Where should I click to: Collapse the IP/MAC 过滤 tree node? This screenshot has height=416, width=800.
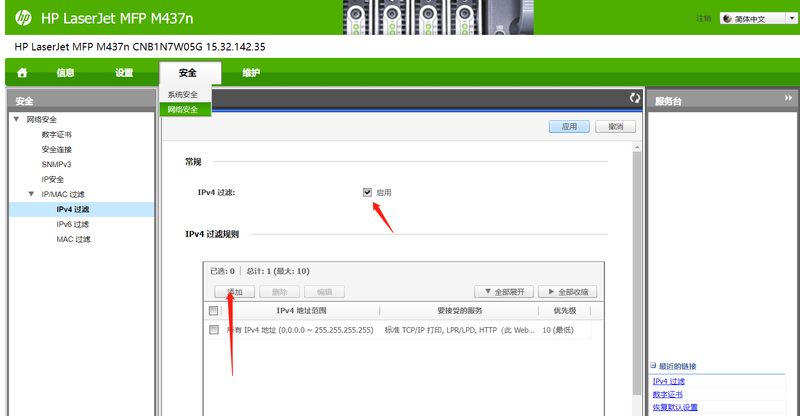pyautogui.click(x=31, y=194)
